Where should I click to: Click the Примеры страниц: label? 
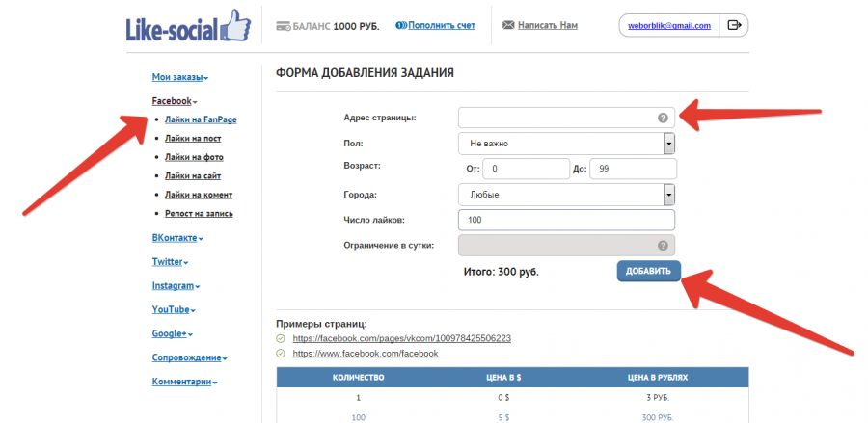(x=321, y=324)
